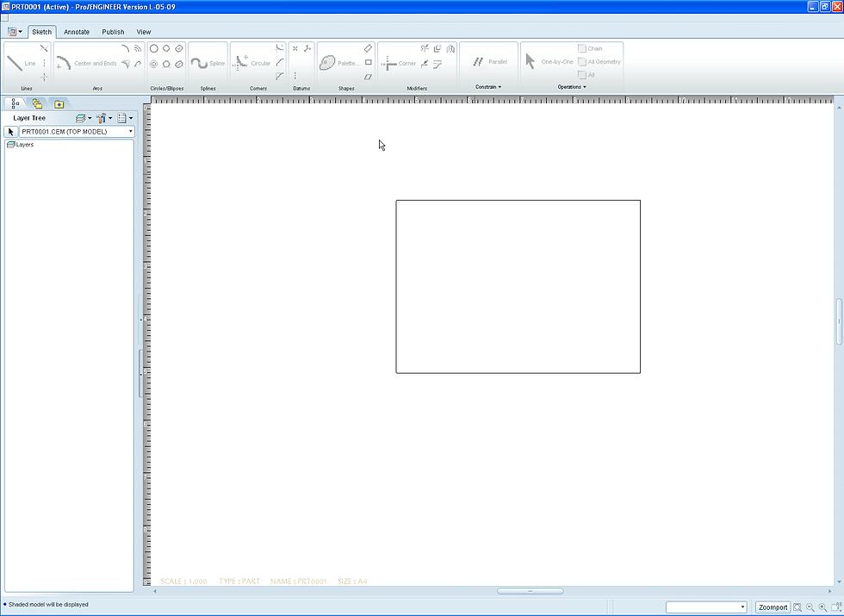Click the vertical scrollbar down arrow
844x616 pixels.
coord(839,582)
